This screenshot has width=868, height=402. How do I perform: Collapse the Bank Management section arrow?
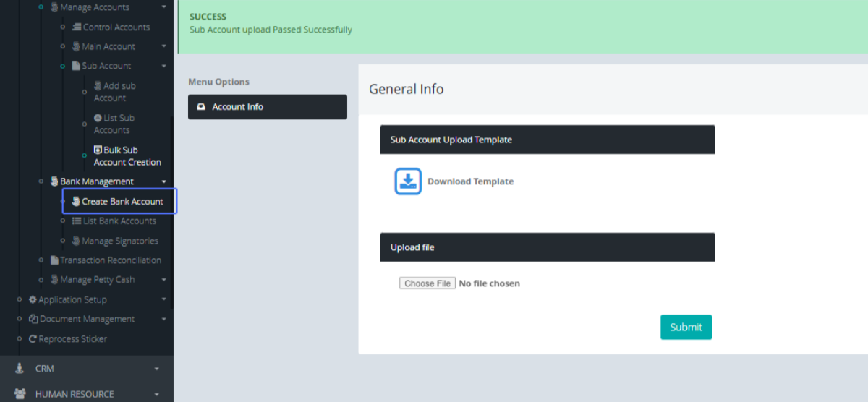coord(164,181)
